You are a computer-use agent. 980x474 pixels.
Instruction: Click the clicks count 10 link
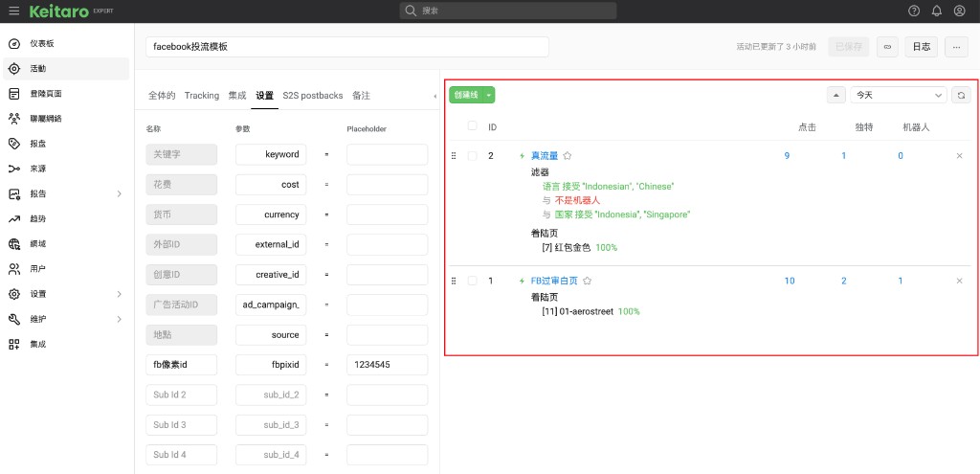[x=790, y=281]
